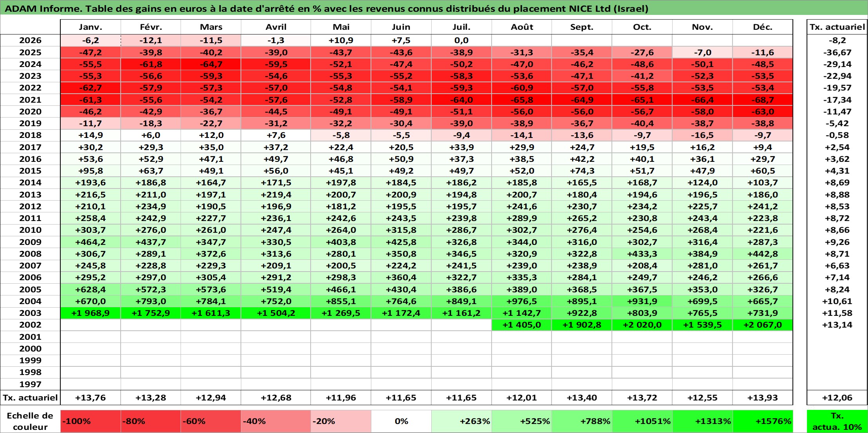868x433 pixels.
Task: Click the table title mentioning NICE Ltd (Israel)
Action: coord(327,9)
